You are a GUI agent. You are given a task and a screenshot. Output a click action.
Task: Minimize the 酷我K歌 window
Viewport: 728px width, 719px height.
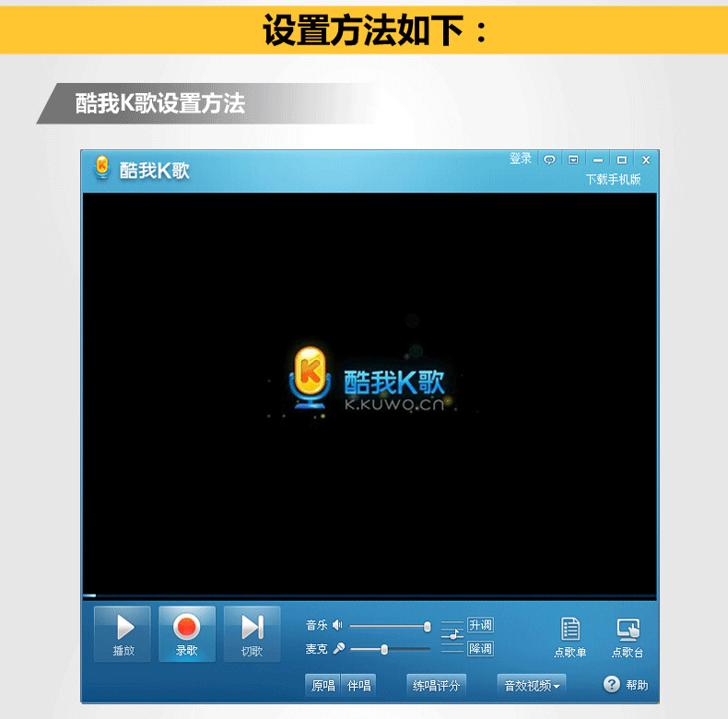tap(597, 159)
